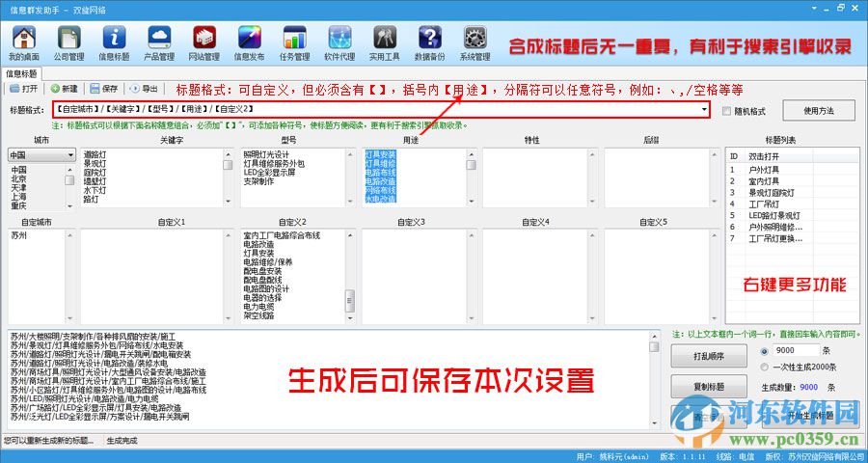Select 一次性生成2000条 radio option

tap(765, 368)
